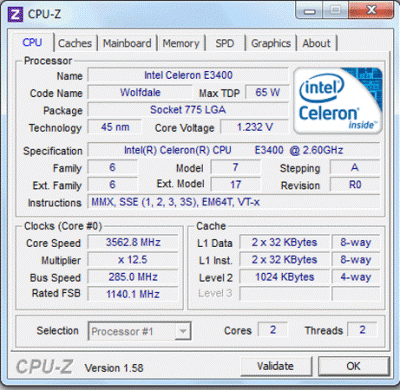This screenshot has width=400, height=390.
Task: Click the Model value 7
Action: click(x=236, y=167)
